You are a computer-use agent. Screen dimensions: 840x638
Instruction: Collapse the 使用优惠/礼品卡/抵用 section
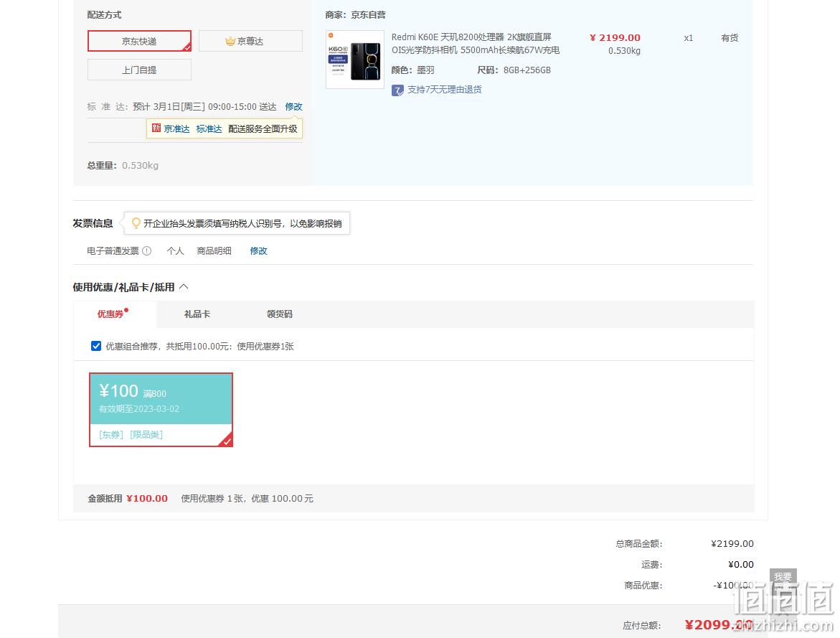[x=184, y=287]
